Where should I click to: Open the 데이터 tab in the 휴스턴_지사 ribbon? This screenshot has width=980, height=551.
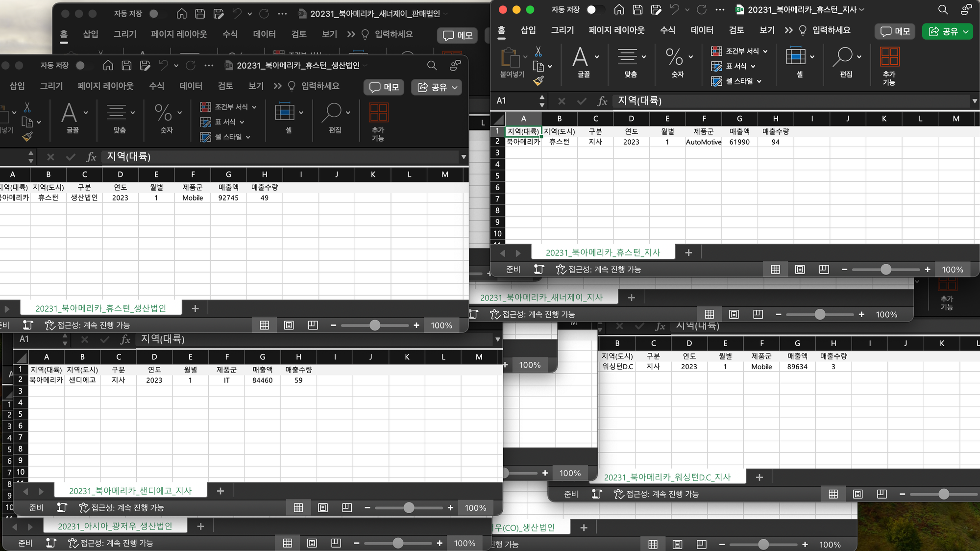tap(702, 30)
